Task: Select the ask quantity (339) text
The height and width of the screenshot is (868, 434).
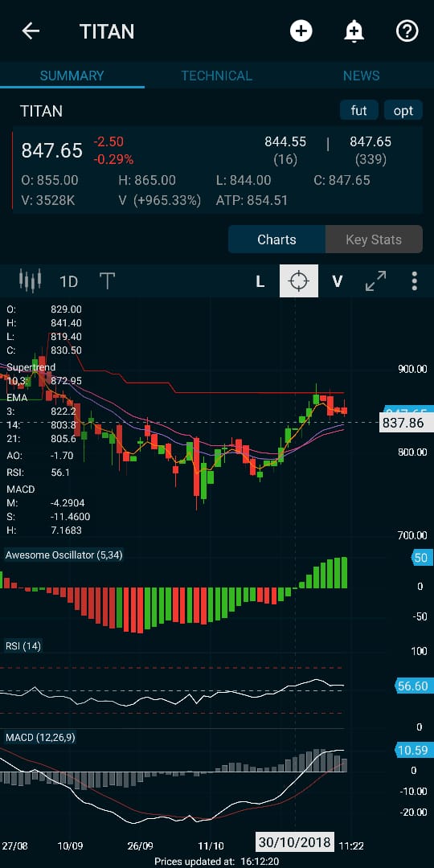Action: pos(371,160)
